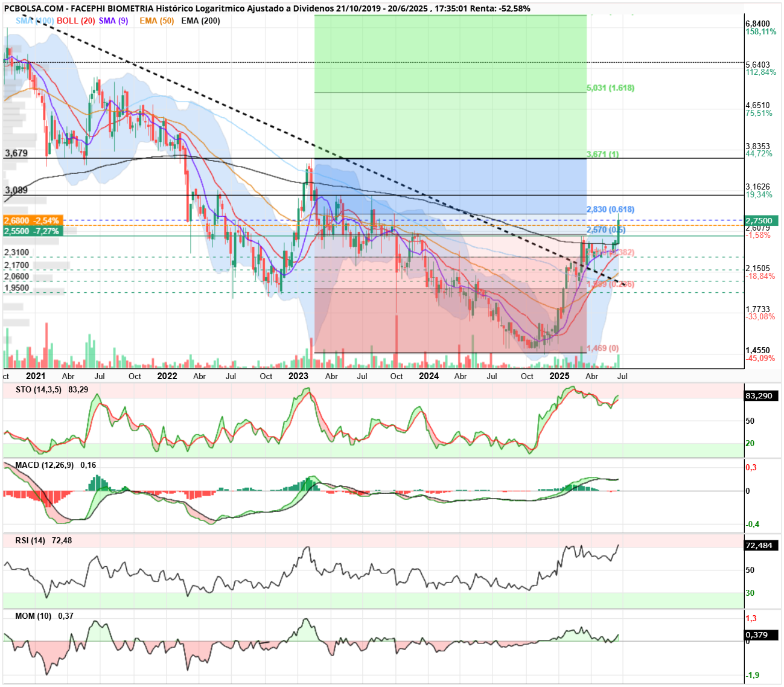Click the 3,679 horizontal line label
The height and width of the screenshot is (687, 784).
[16, 153]
